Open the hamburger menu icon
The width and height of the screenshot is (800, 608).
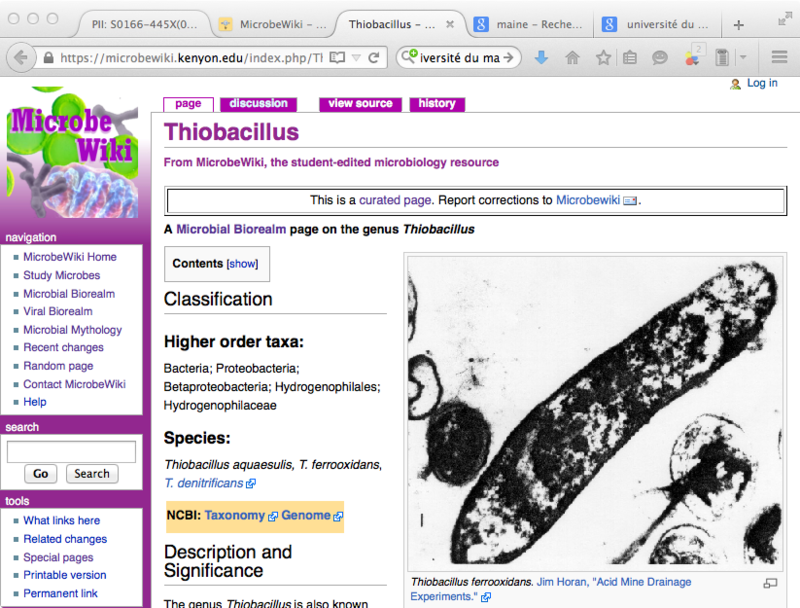(x=779, y=57)
